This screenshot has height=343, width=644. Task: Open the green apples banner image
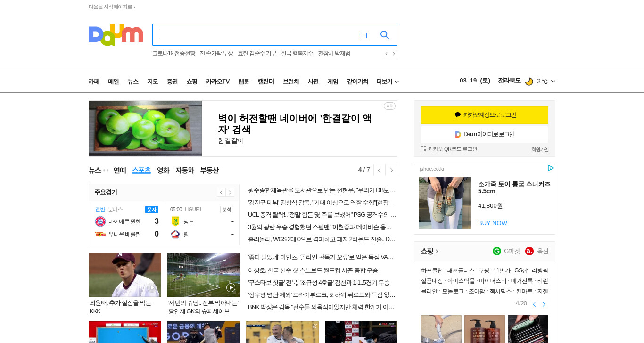click(145, 129)
